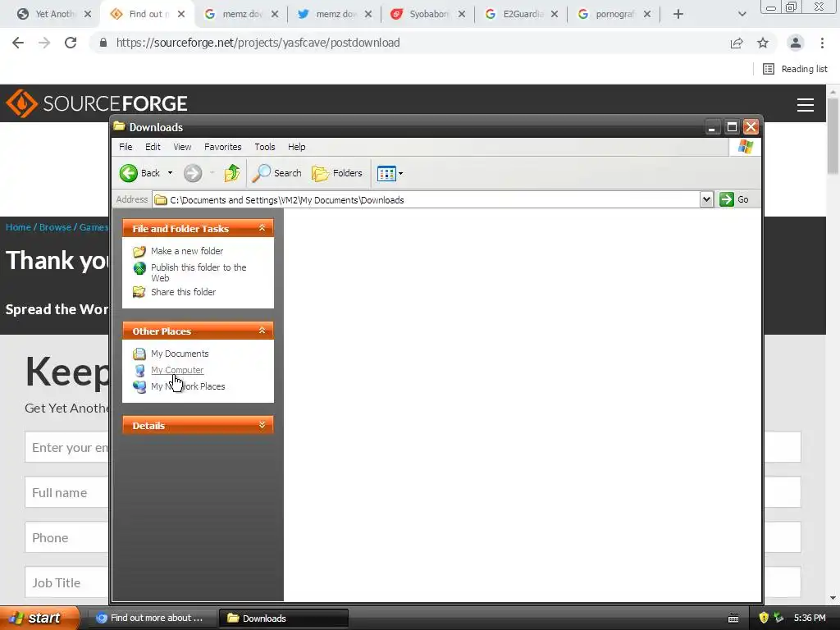Click the Windows flag logo in Explorer
This screenshot has height=630, width=840.
[x=745, y=147]
